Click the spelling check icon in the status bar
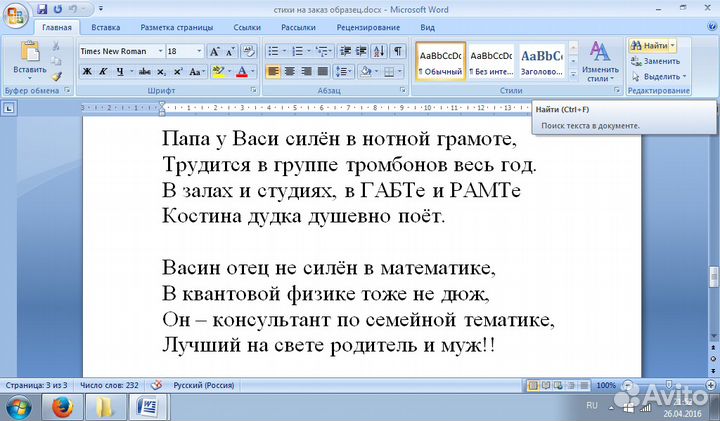This screenshot has height=421, width=720. (x=156, y=385)
